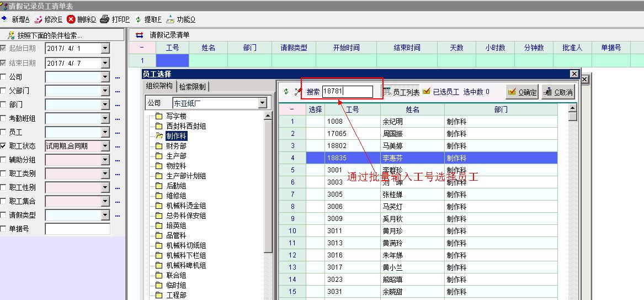The image size is (644, 300).
Task: Select the 财务部 folder in tree
Action: (x=176, y=146)
